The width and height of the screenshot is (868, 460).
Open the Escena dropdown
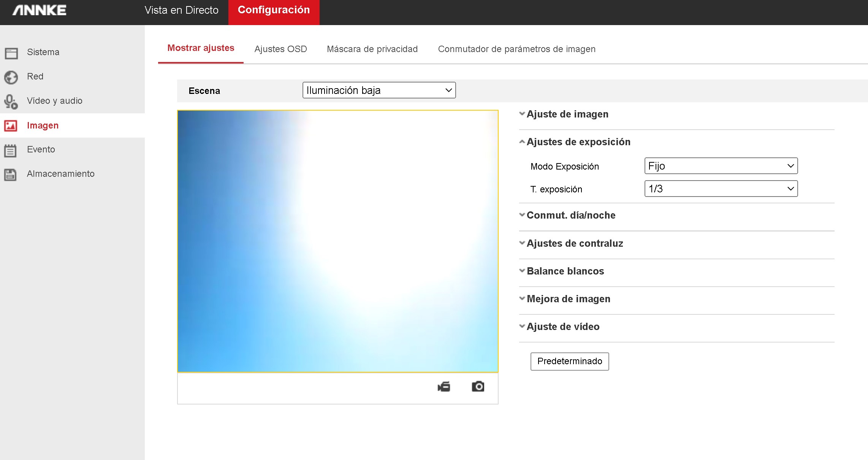tap(379, 90)
